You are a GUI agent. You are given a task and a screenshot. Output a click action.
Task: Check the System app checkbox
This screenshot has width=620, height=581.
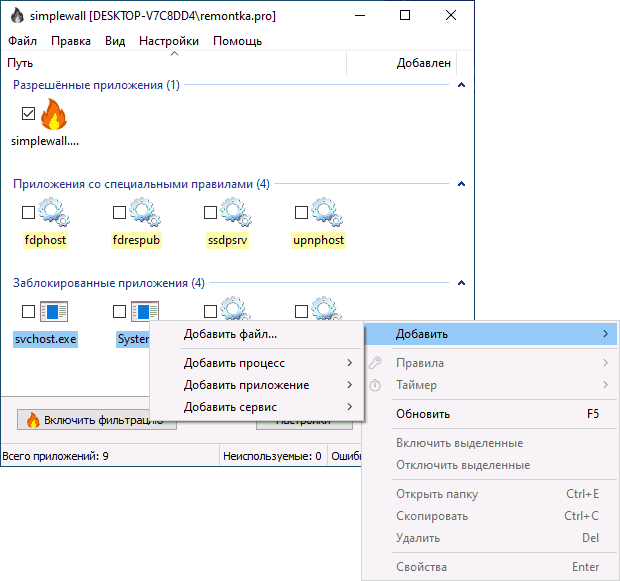[x=119, y=311]
